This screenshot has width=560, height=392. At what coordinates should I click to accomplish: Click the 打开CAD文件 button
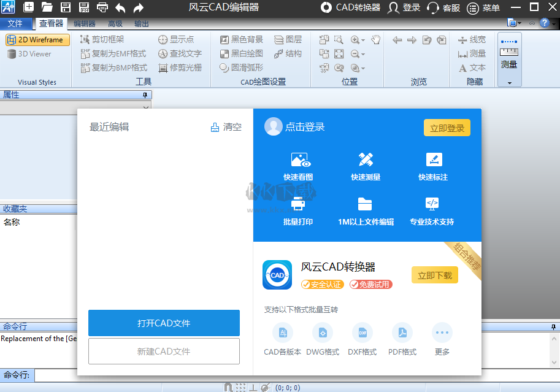(x=164, y=323)
